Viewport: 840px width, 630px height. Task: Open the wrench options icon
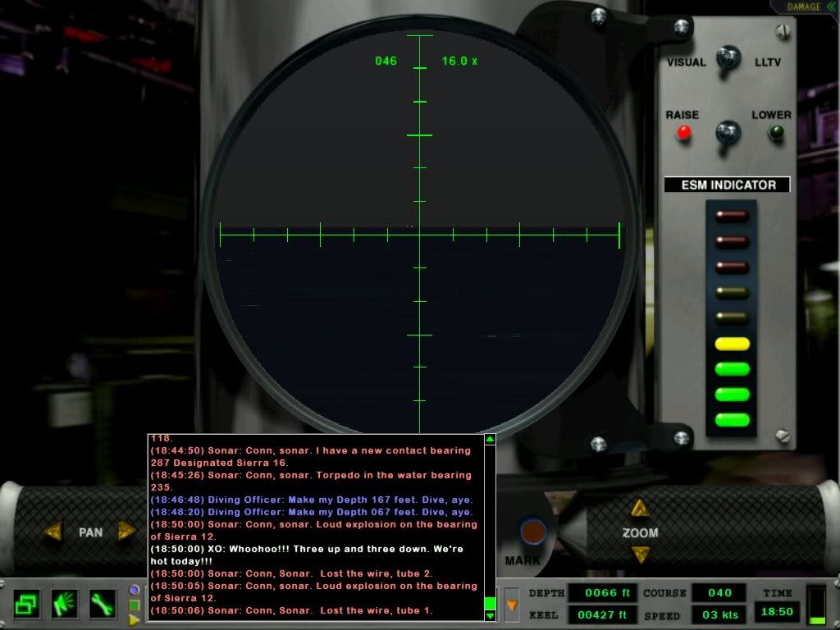103,605
